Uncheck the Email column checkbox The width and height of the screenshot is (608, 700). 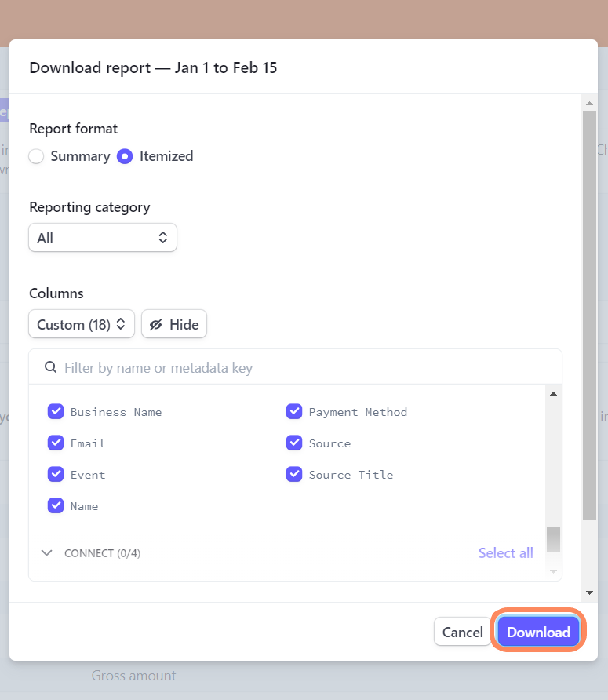point(56,443)
